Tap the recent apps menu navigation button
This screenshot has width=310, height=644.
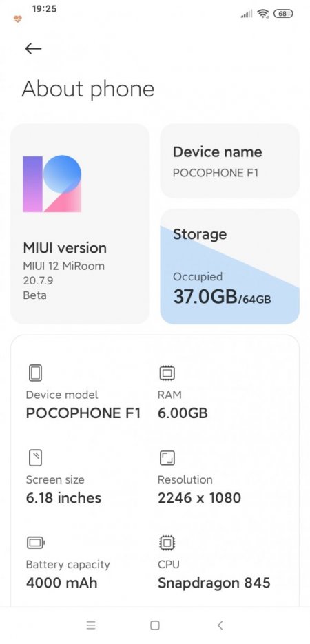pyautogui.click(x=91, y=625)
